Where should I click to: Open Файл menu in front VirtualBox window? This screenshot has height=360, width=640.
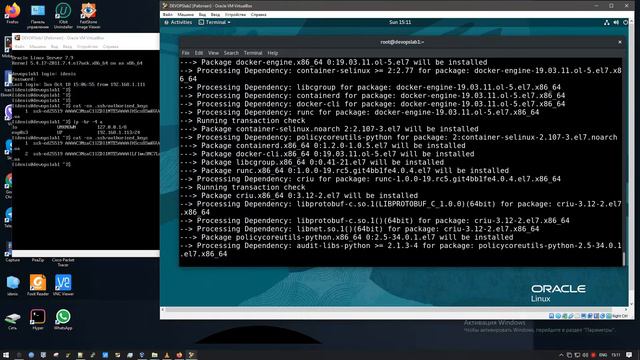(x=168, y=14)
